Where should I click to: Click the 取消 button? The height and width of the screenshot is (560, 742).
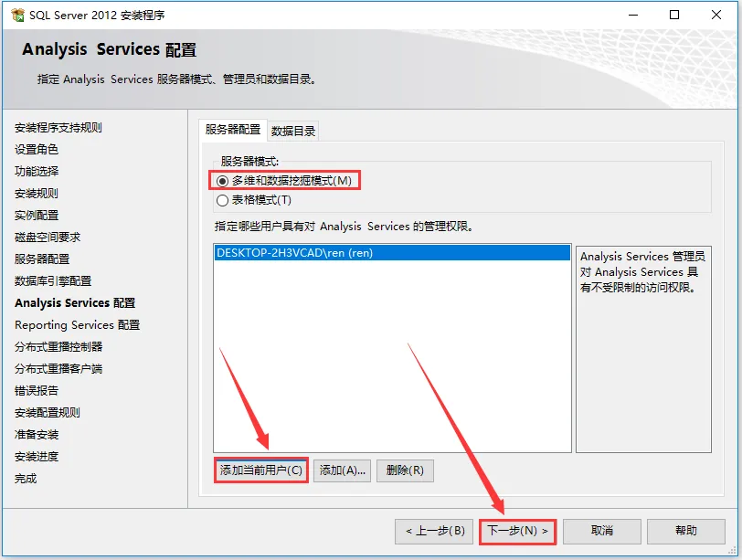(602, 532)
